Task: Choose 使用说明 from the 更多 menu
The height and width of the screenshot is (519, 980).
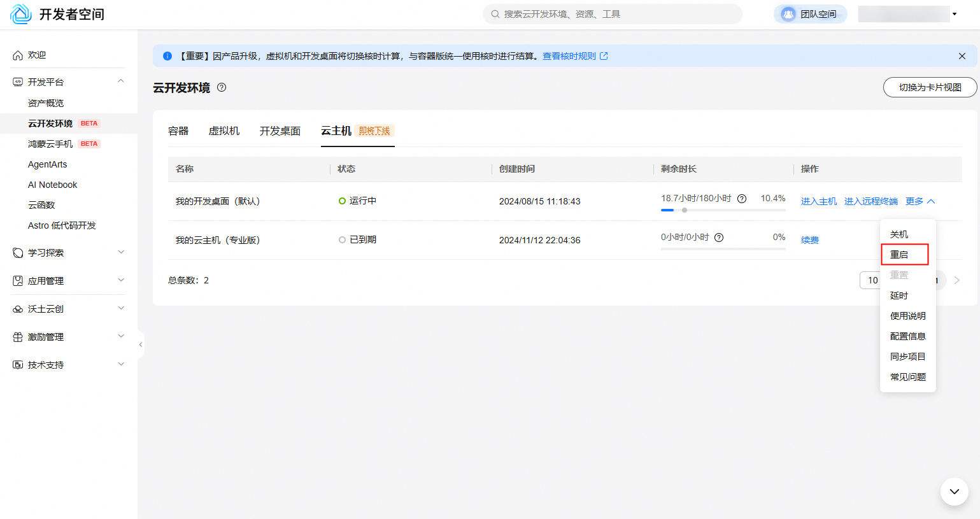Action: tap(908, 316)
